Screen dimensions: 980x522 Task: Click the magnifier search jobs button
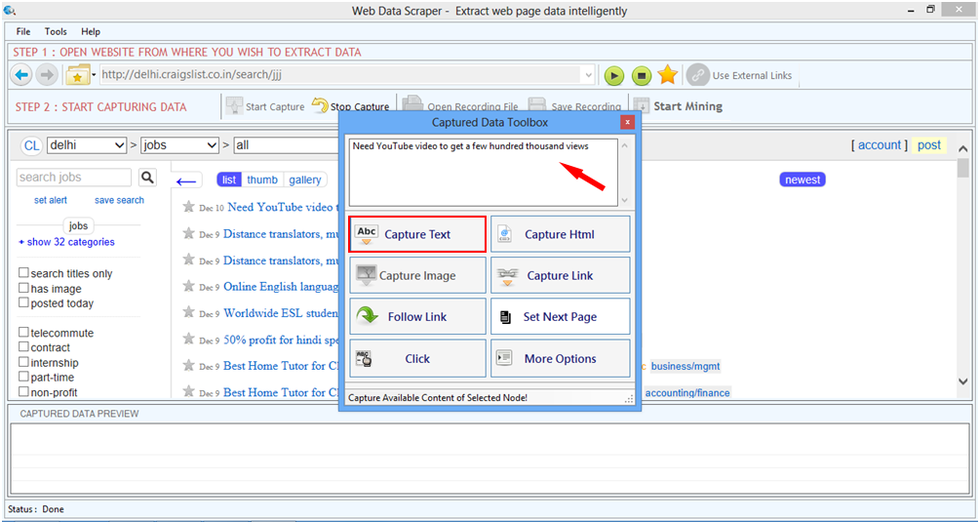[x=147, y=178]
